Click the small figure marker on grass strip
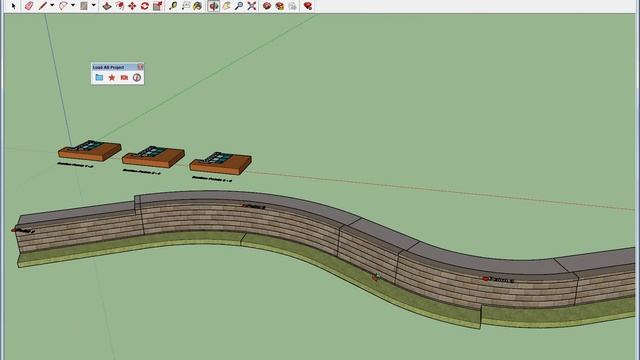 376,277
